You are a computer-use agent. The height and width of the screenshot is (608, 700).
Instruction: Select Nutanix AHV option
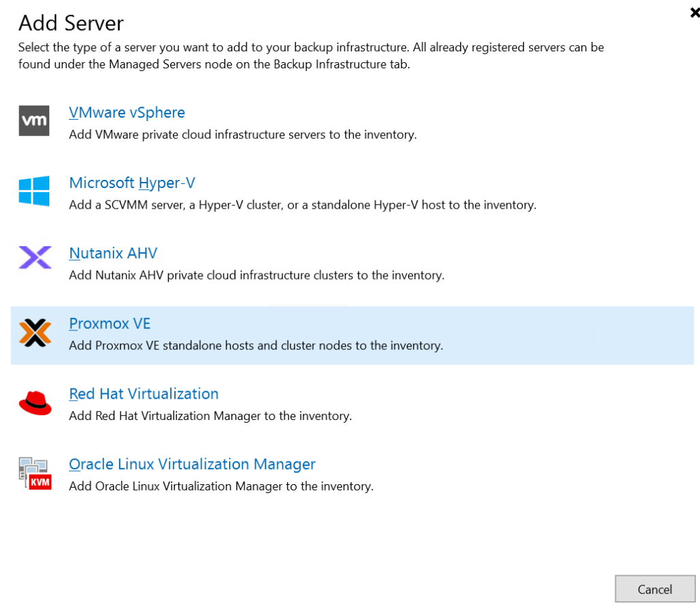coord(113,253)
